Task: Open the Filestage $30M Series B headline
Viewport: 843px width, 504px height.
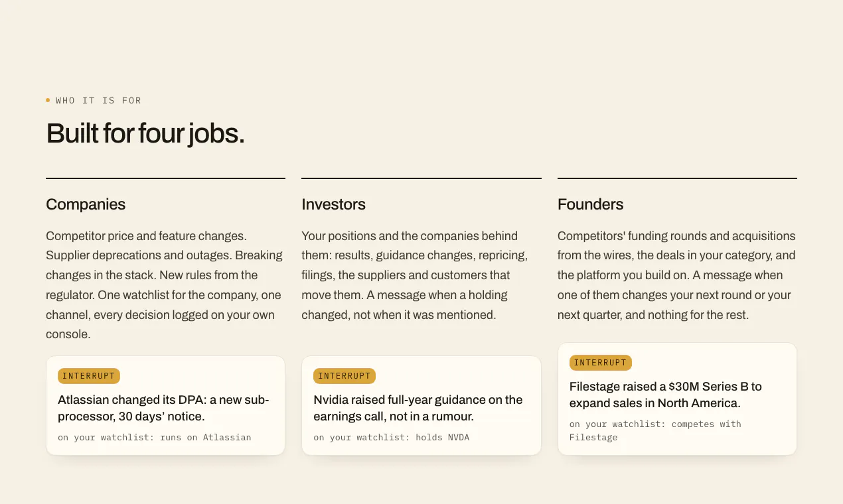Action: [666, 395]
